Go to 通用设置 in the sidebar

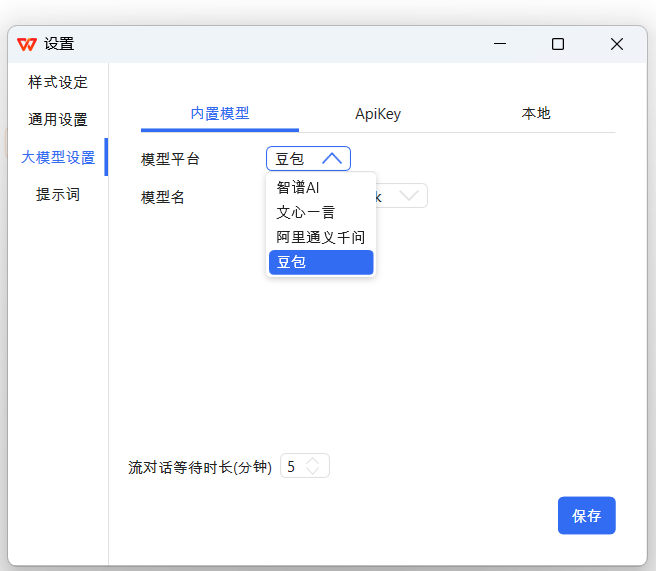click(x=58, y=120)
